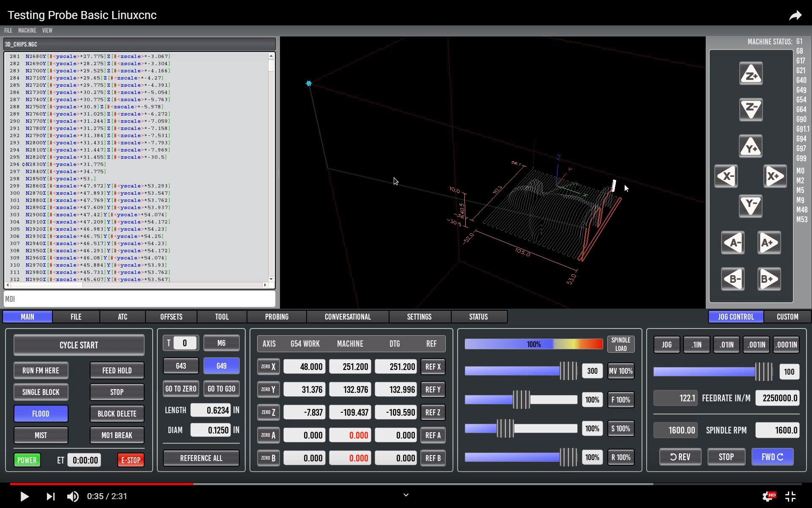Enable SINGLE BLOCK mode

(41, 392)
